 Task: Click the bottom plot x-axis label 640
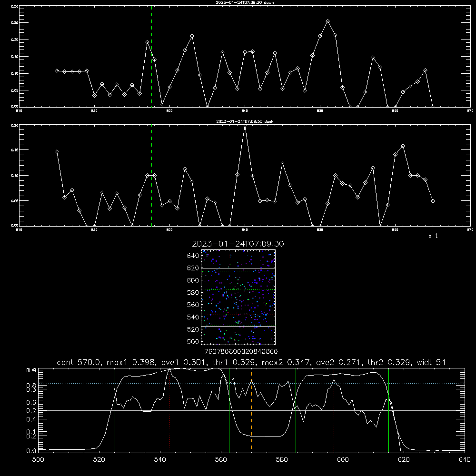465,460
